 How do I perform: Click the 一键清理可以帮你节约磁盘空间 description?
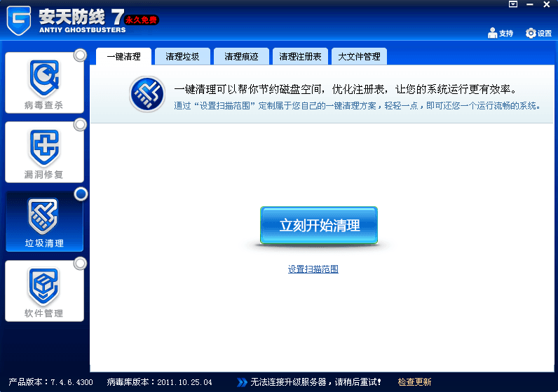[345, 89]
